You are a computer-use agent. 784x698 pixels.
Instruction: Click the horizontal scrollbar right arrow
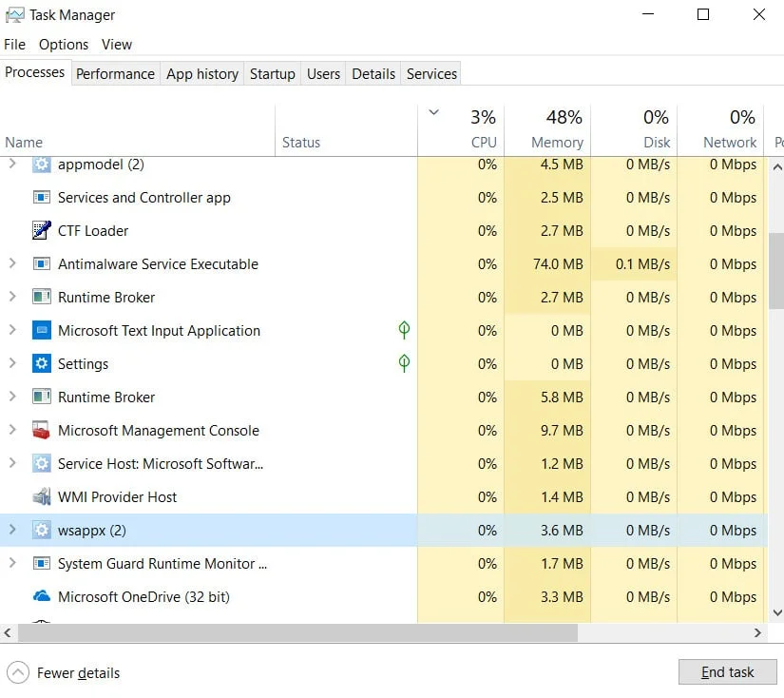pyautogui.click(x=757, y=633)
